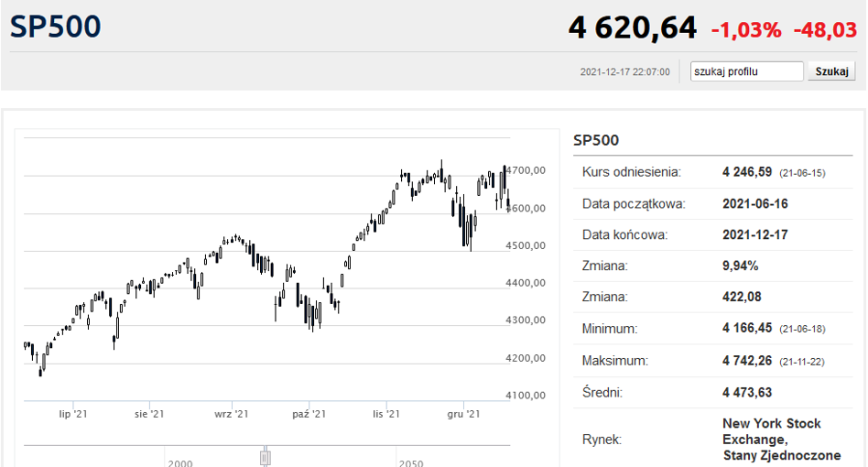
Task: Click the lip '21 axis label
Action: click(73, 414)
